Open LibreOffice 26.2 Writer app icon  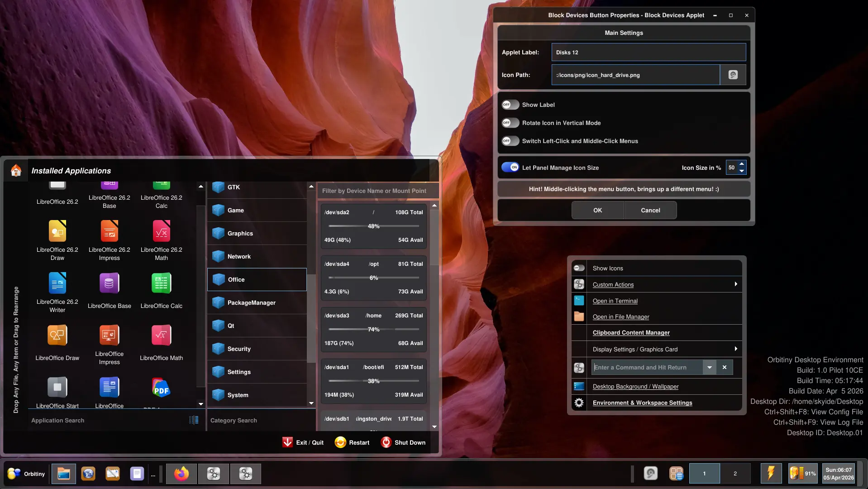tap(57, 284)
